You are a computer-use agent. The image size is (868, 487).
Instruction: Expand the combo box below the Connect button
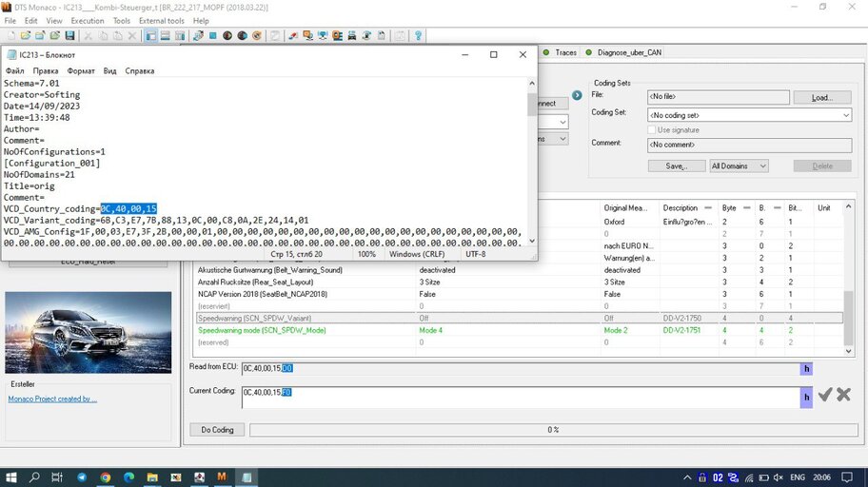[562, 122]
